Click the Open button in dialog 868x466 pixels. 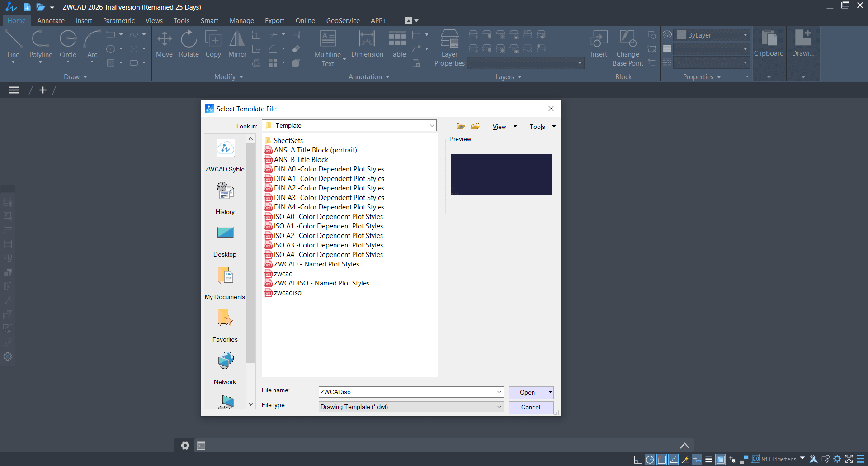click(527, 392)
